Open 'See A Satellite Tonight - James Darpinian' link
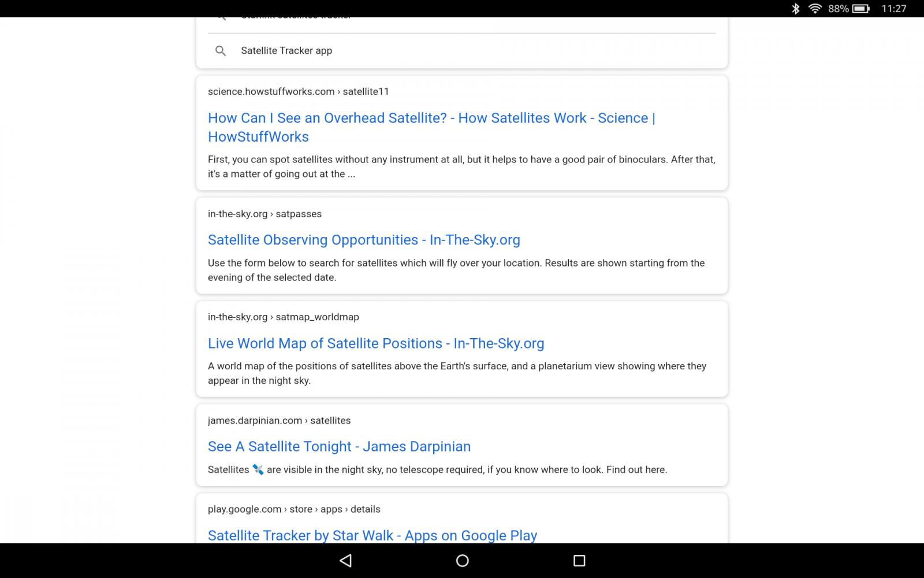 pos(339,447)
